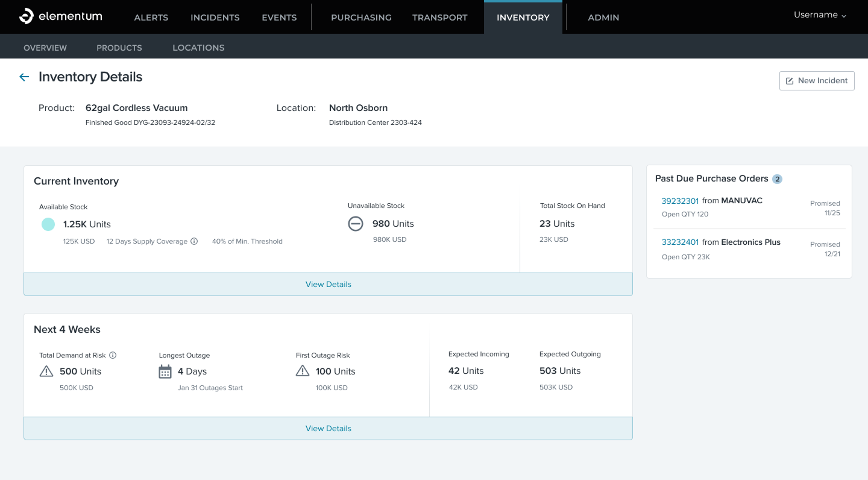The width and height of the screenshot is (868, 480).
Task: Click the Distribution Center 2303-424 text
Action: coord(375,122)
